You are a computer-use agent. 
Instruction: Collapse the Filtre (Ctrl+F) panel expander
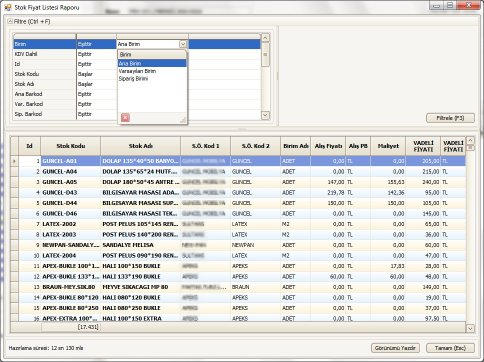coord(10,21)
